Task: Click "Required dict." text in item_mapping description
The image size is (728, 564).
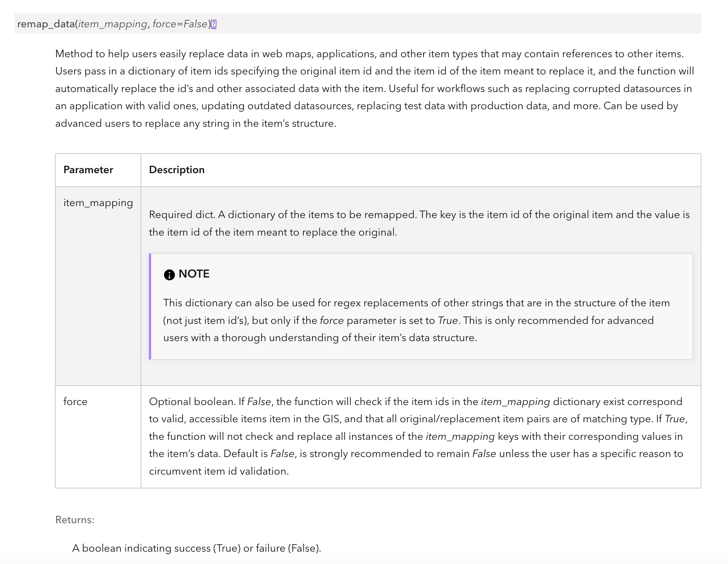Action: pyautogui.click(x=182, y=215)
